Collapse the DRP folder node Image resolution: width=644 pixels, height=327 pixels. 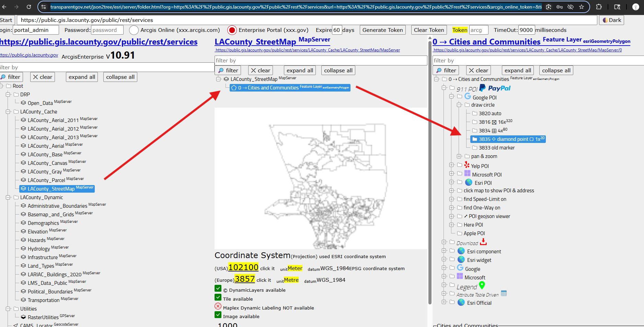click(8, 95)
